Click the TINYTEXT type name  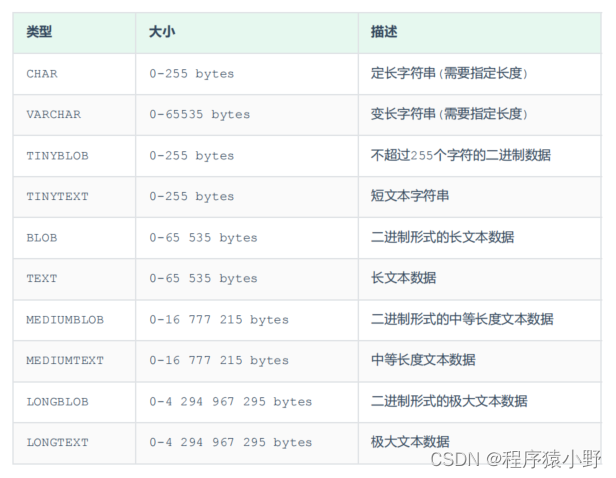57,197
